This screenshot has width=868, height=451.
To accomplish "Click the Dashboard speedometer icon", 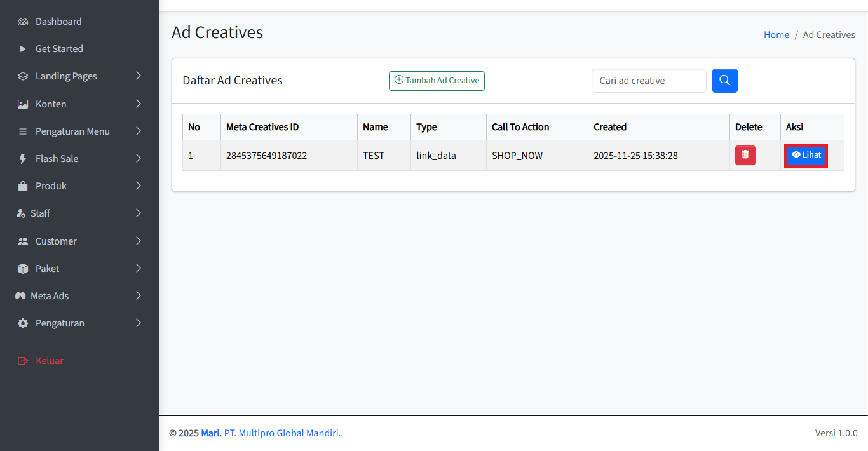I will [23, 22].
